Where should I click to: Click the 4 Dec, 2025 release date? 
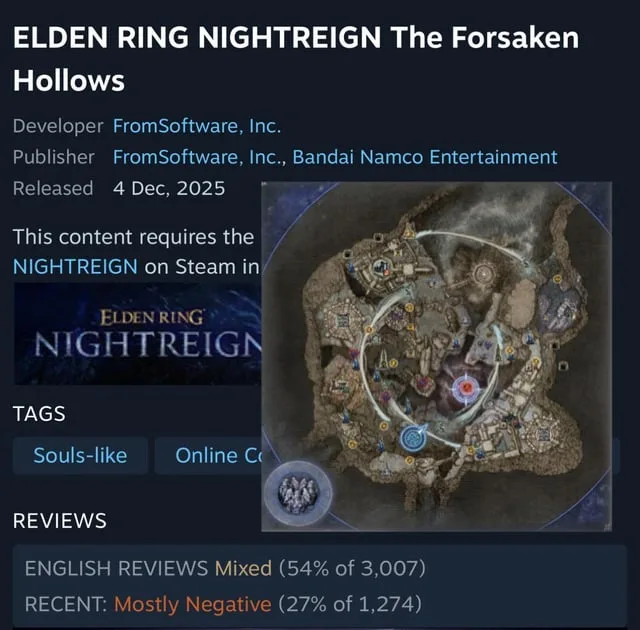pos(169,189)
